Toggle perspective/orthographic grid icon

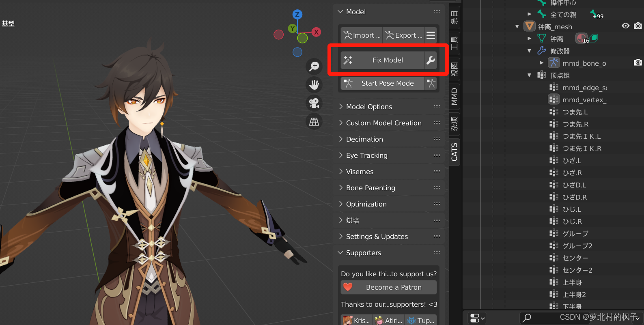314,122
